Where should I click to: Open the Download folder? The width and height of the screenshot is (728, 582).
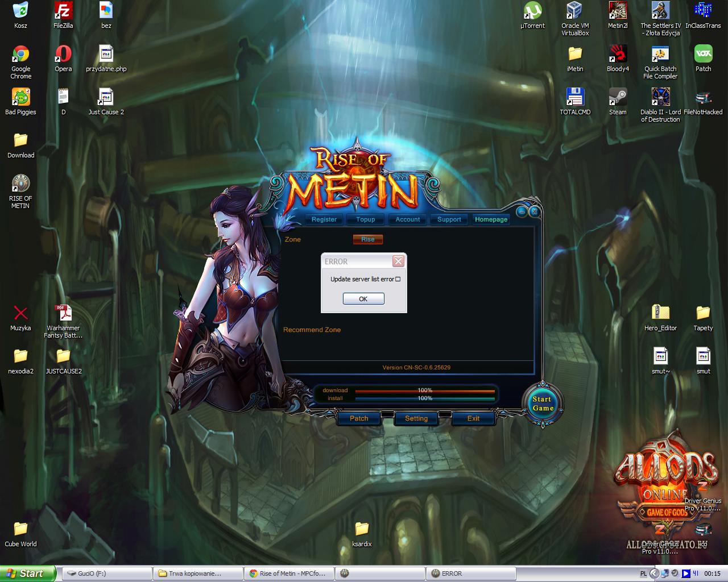[x=20, y=145]
